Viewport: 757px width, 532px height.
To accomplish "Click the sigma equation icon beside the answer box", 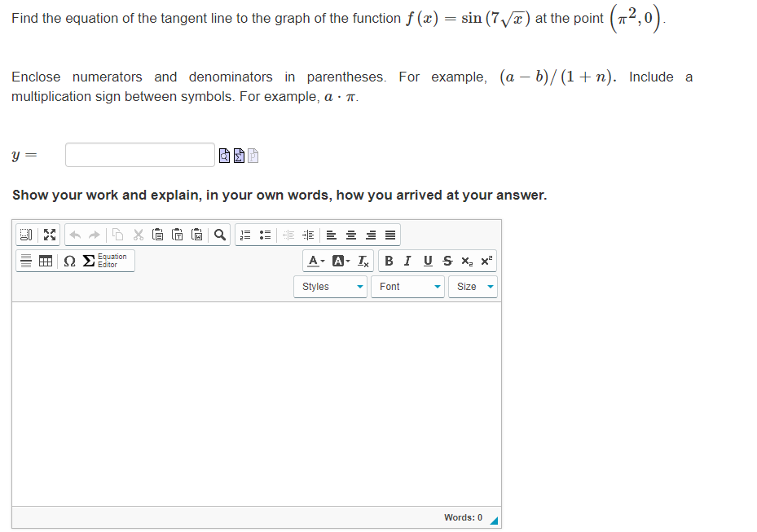I will 239,155.
